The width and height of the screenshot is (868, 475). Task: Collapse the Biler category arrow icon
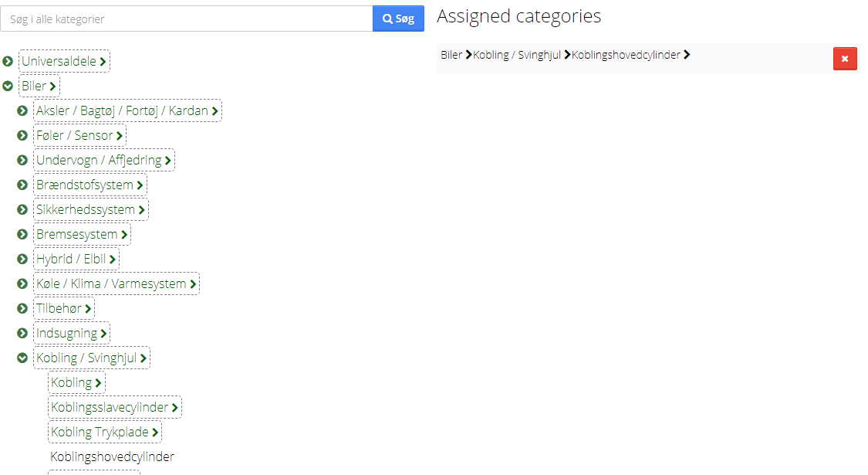pyautogui.click(x=8, y=86)
